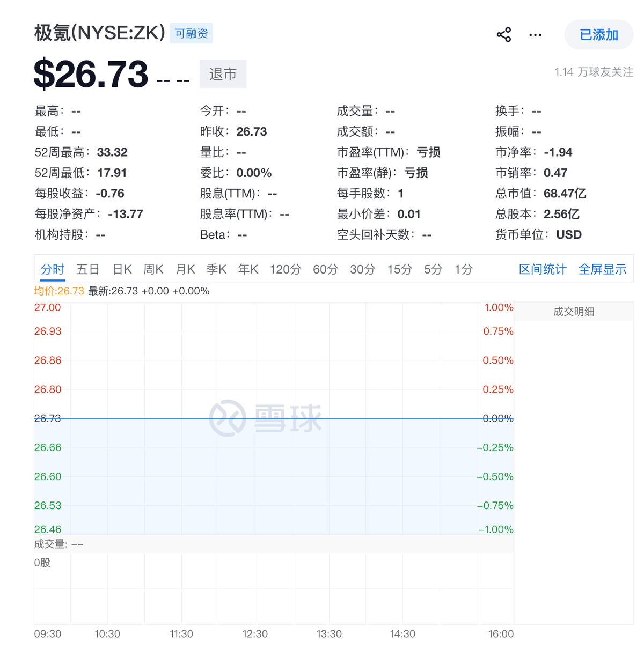The image size is (644, 649).
Task: Select the 1分 interval tab
Action: click(463, 270)
